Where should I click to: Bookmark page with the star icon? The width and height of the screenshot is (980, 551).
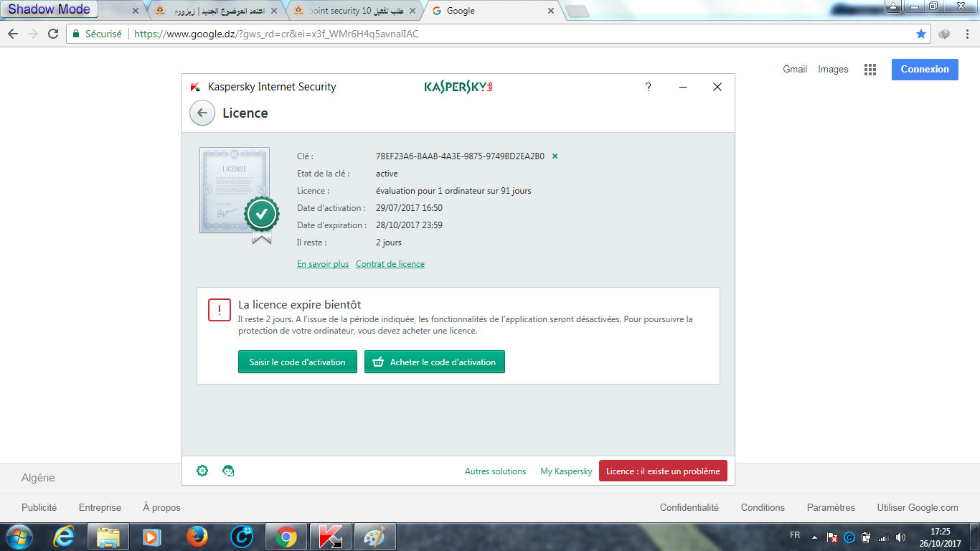[x=921, y=34]
